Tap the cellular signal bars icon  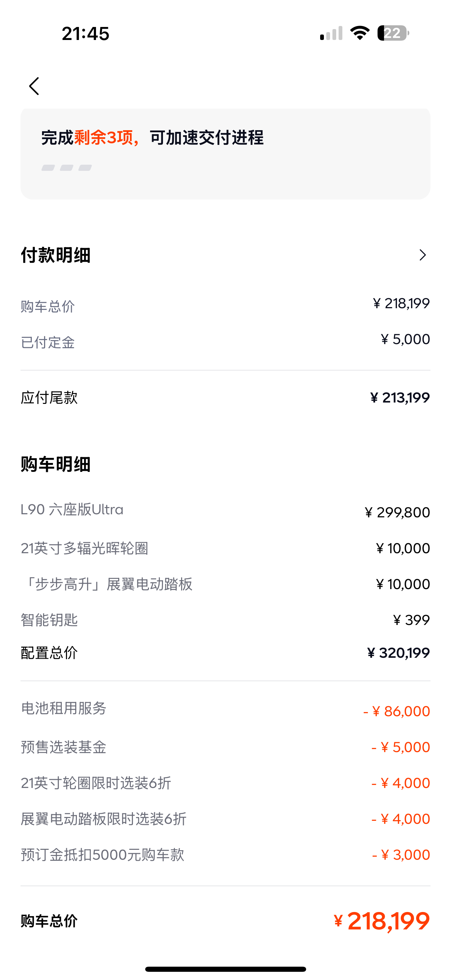coord(331,33)
